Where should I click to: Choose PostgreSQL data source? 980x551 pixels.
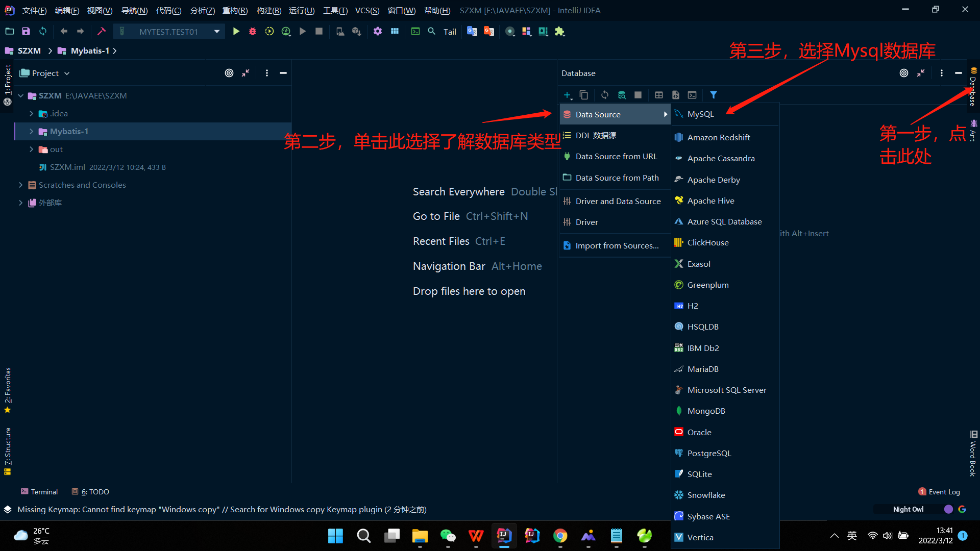(x=725, y=453)
